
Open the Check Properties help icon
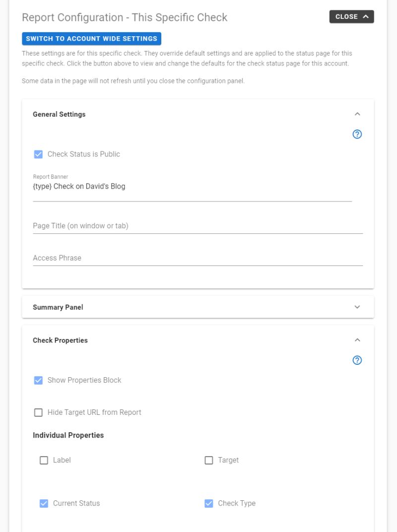click(357, 360)
